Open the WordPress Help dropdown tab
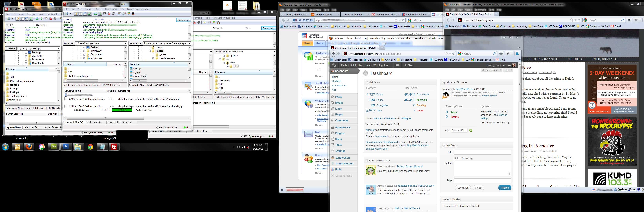644x212 pixels. point(508,70)
